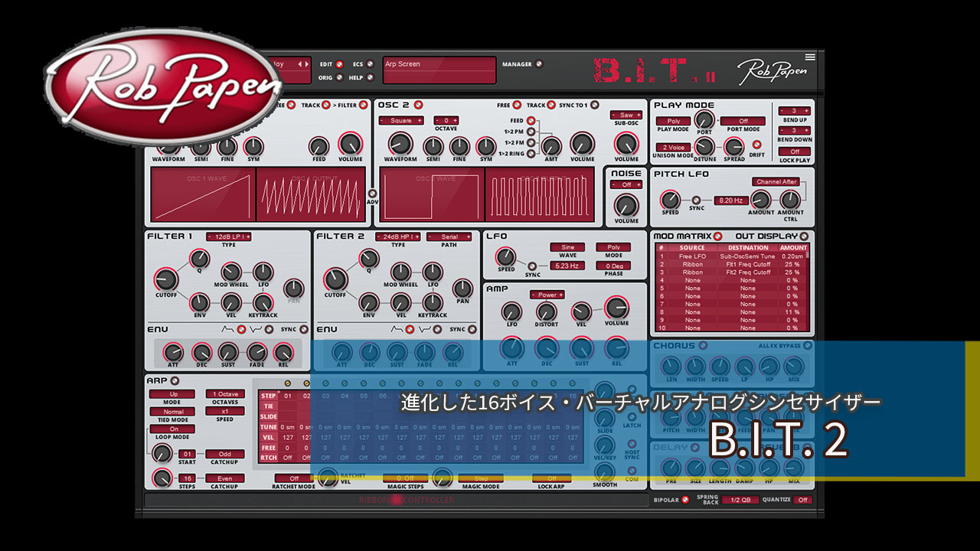Open the OSC 2 Square waveform selector
This screenshot has width=980, height=551.
(400, 120)
